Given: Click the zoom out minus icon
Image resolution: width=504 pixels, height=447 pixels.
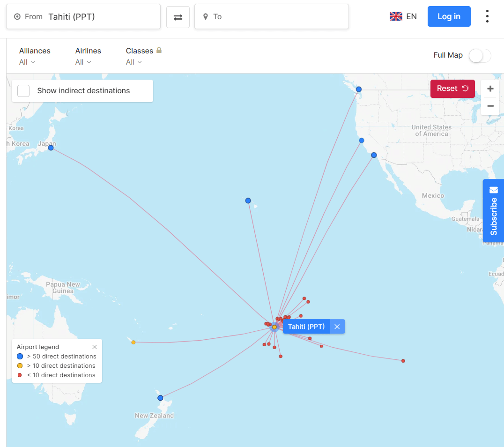Looking at the screenshot, I should coord(490,106).
